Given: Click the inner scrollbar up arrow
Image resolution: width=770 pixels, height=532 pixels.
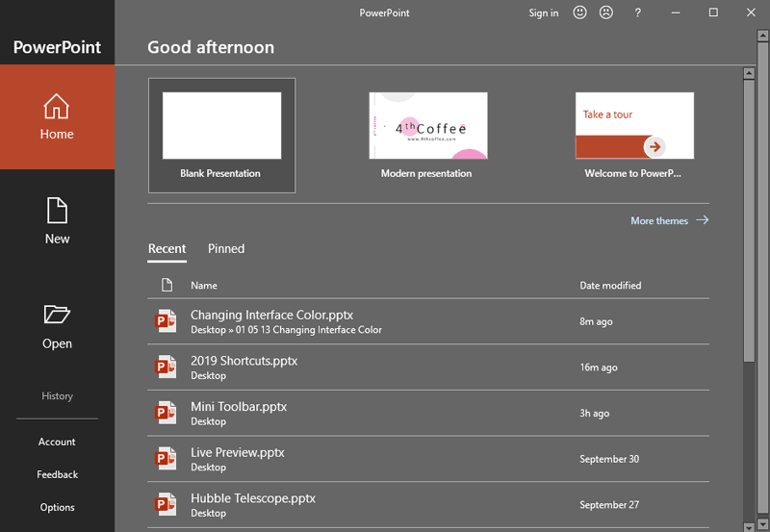Looking at the screenshot, I should [749, 74].
